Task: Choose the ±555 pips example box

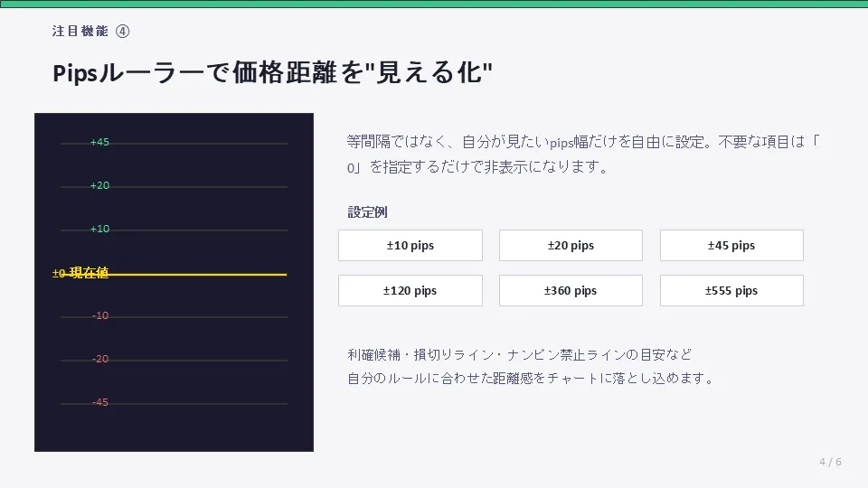Action: point(731,291)
